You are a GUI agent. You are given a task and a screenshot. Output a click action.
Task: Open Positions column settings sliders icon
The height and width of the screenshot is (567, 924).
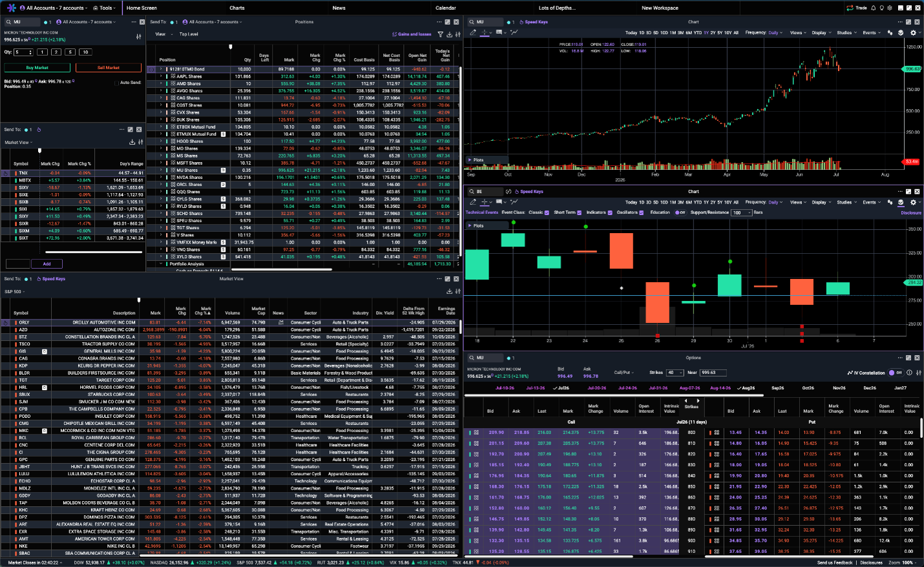457,34
